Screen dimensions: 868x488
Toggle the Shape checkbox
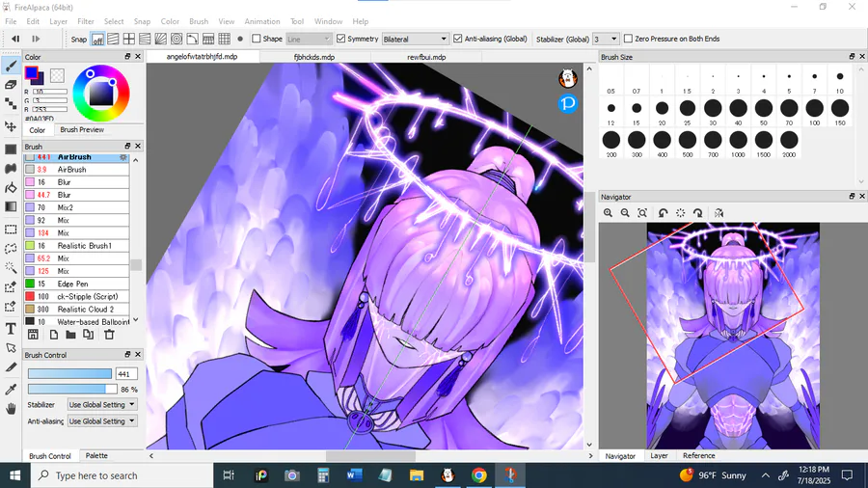[x=257, y=39]
